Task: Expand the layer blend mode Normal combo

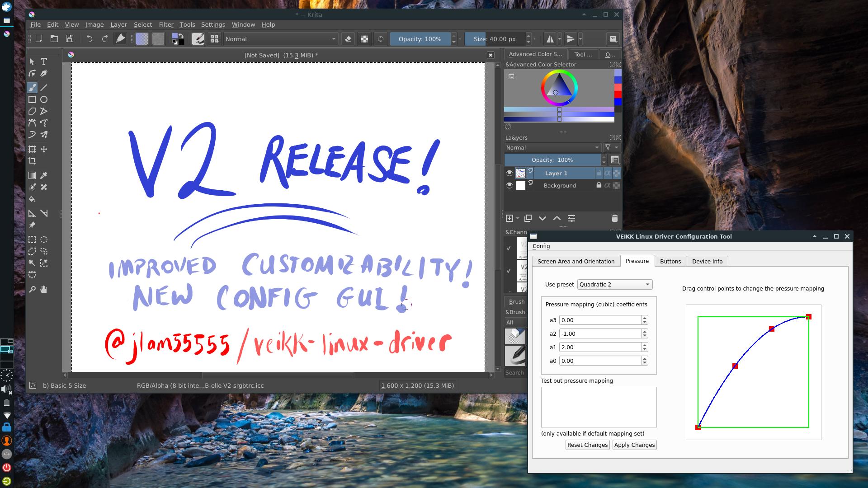Action: coord(552,148)
